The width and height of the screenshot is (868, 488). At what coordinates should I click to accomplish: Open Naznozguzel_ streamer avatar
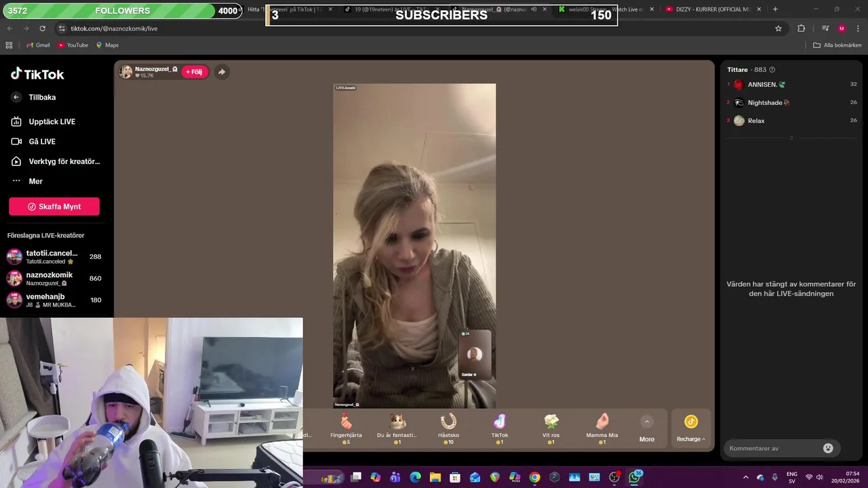[126, 72]
